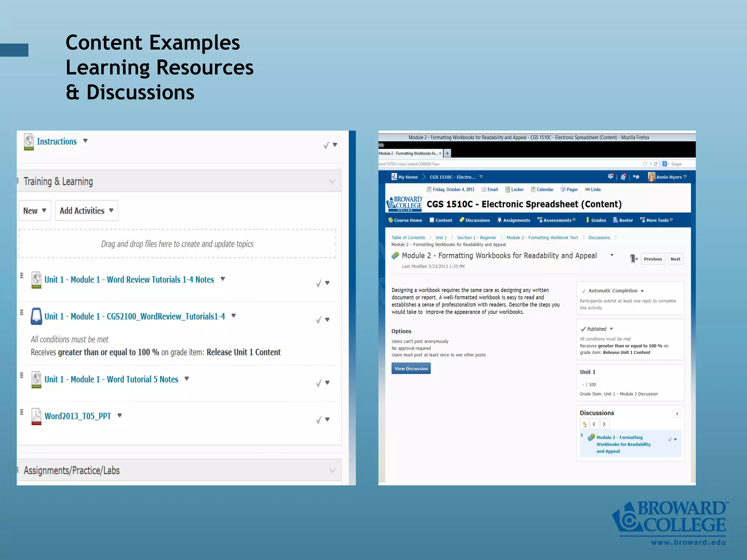
Task: Toggle completion check for the Module 2 discussion item
Action: [x=670, y=439]
